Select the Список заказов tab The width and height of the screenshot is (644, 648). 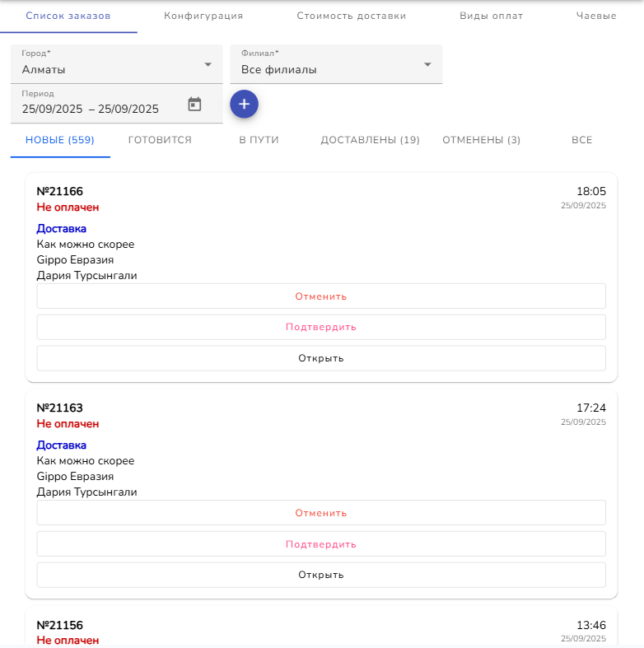(68, 16)
